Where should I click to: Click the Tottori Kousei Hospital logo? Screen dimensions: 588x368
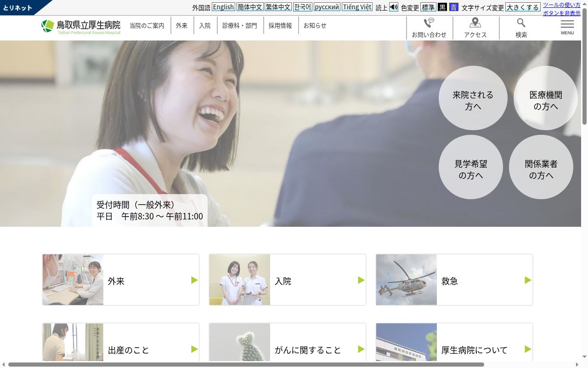pyautogui.click(x=81, y=27)
